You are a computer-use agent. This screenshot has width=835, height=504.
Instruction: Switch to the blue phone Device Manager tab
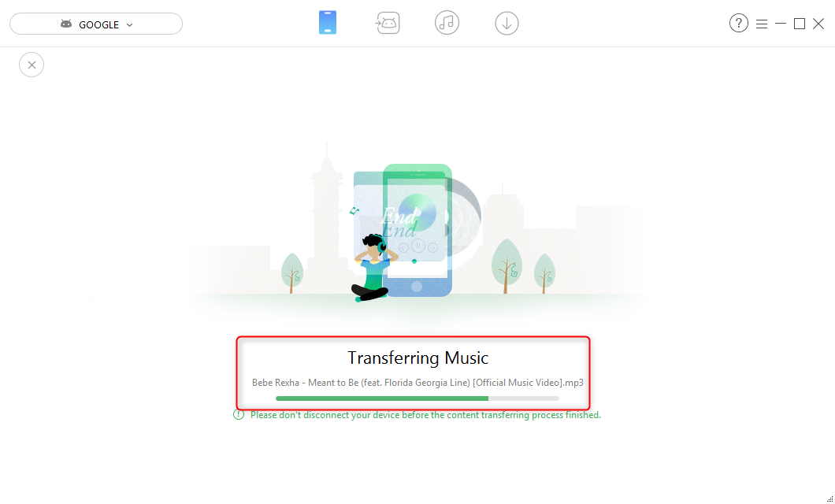[328, 23]
